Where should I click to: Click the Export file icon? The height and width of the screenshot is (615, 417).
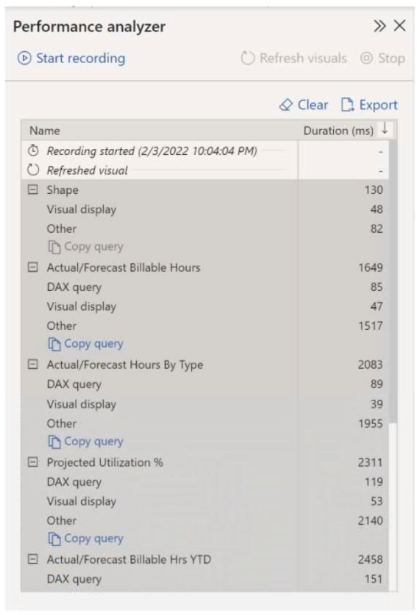[x=348, y=105]
